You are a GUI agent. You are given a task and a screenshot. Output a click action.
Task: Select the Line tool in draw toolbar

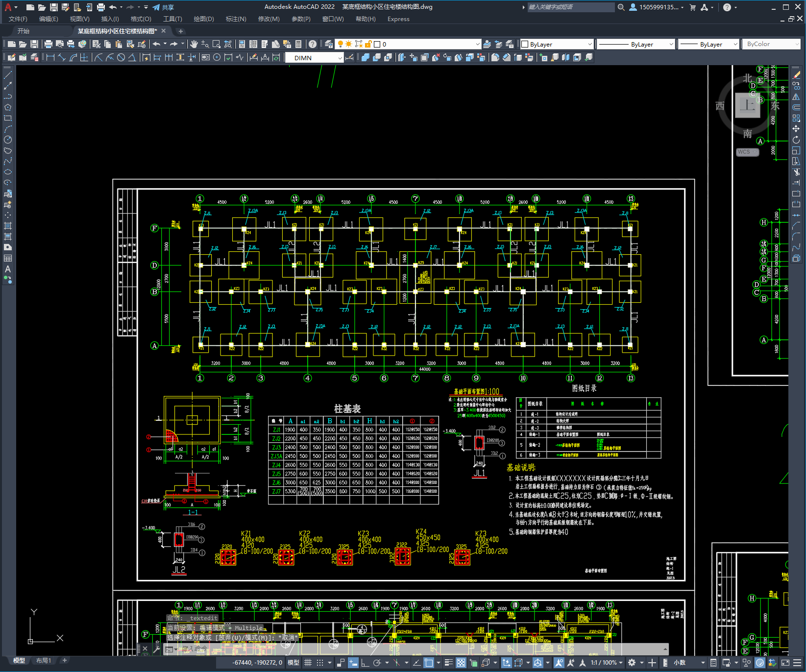(x=8, y=75)
